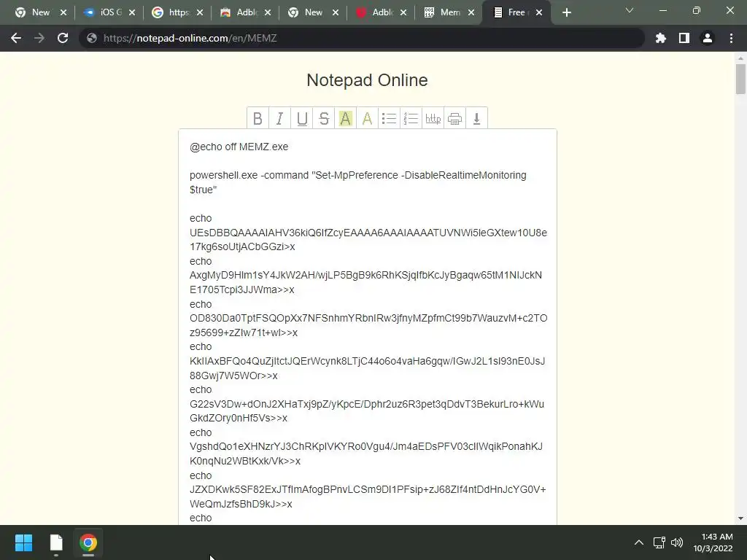Image resolution: width=747 pixels, height=560 pixels.
Task: Download the note as file
Action: click(476, 118)
